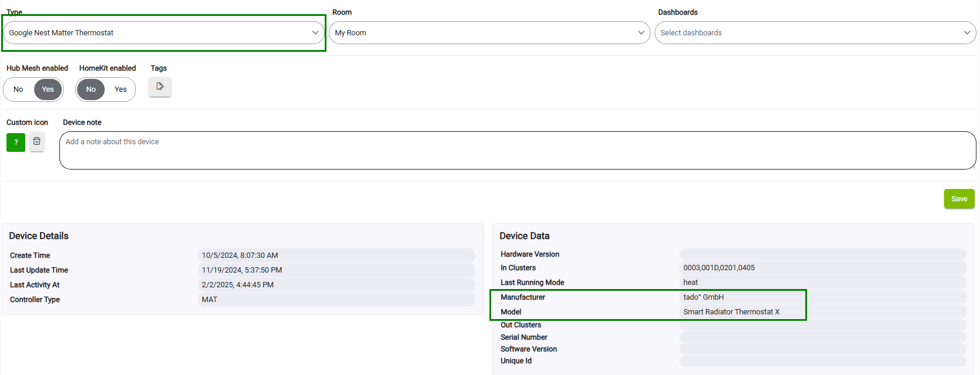This screenshot has height=375, width=980.
Task: Focus the Device note text area
Action: point(517,151)
